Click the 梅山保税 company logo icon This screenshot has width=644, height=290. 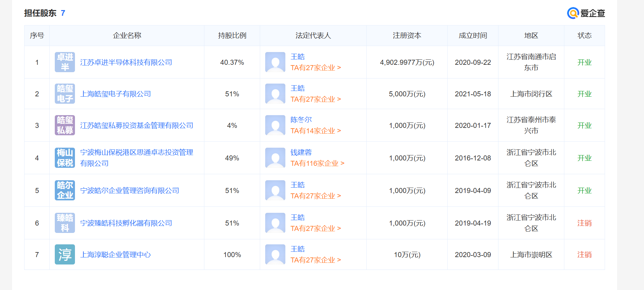tap(65, 158)
